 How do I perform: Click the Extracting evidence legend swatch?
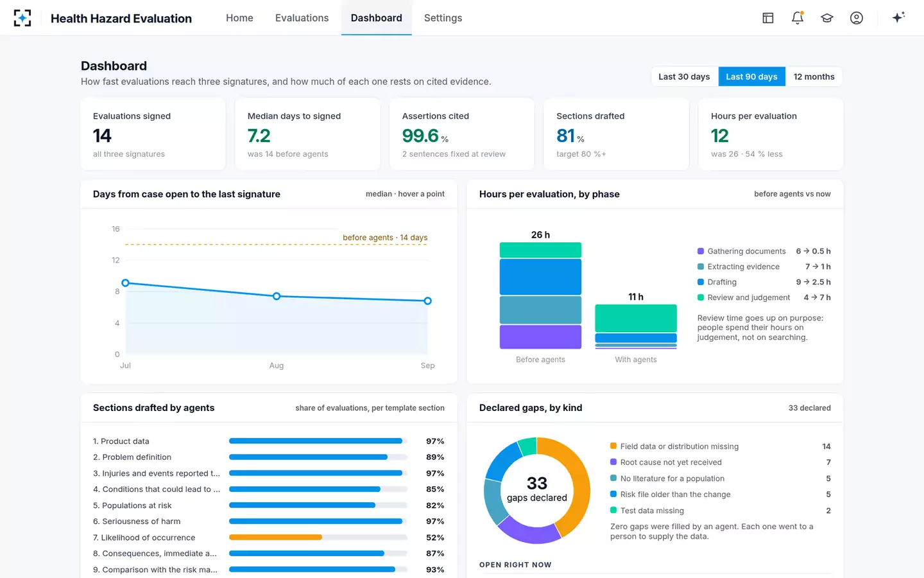click(x=701, y=267)
